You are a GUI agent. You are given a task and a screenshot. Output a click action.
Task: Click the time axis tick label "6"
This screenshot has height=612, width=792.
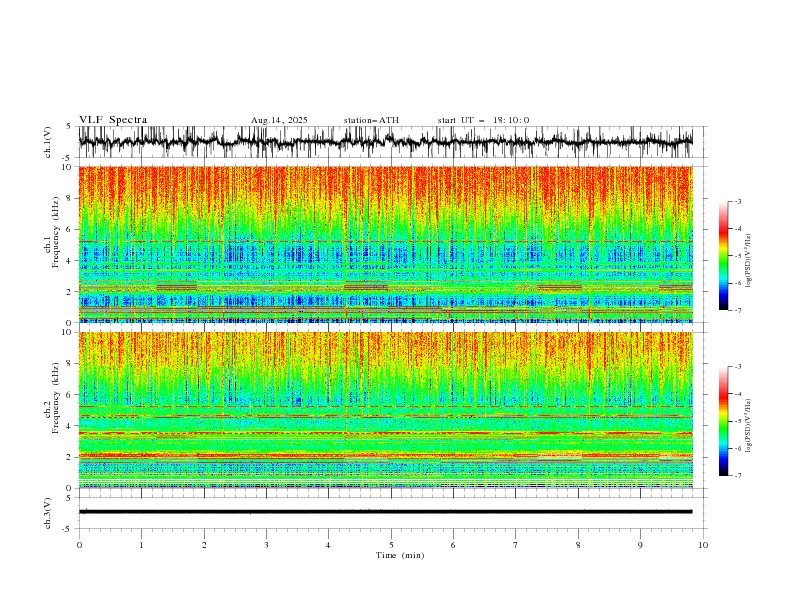[x=453, y=545]
